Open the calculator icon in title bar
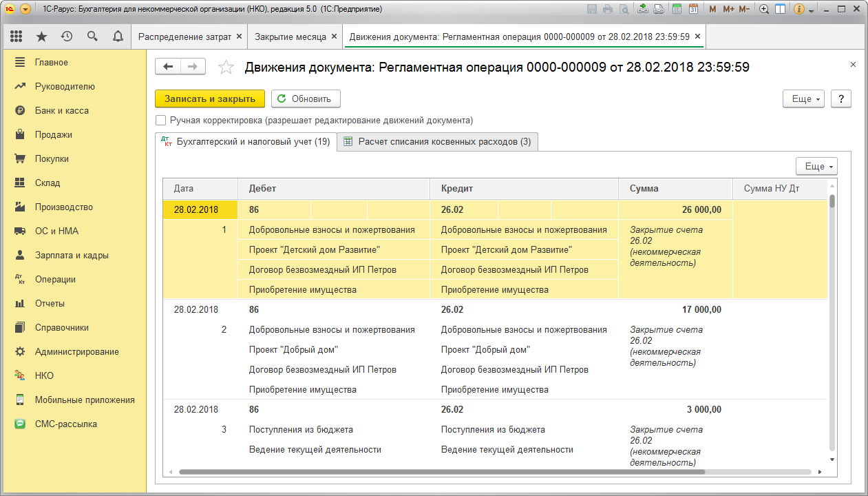The height and width of the screenshot is (496, 868). click(677, 10)
